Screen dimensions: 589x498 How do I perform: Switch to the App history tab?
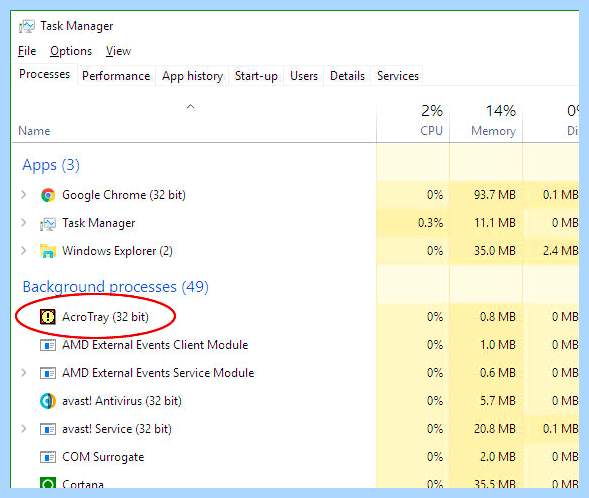(192, 76)
